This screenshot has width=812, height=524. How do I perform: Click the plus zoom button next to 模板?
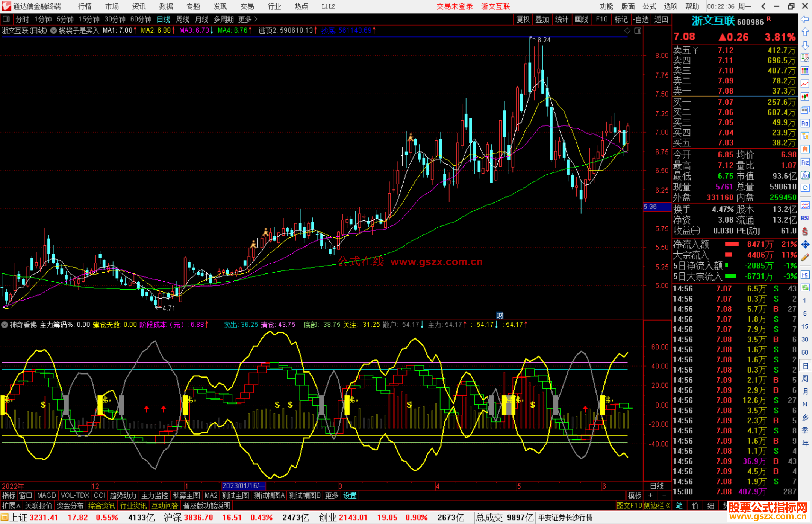[650, 496]
